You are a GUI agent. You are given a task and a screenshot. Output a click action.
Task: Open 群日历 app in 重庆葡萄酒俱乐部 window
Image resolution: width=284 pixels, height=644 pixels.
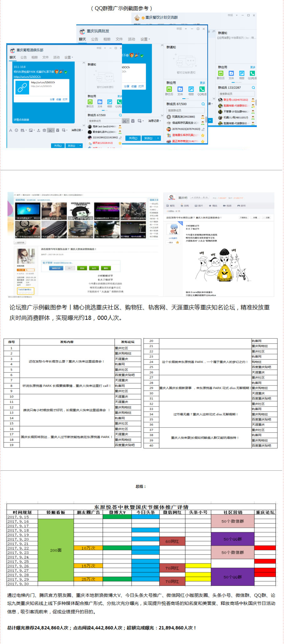(x=90, y=102)
